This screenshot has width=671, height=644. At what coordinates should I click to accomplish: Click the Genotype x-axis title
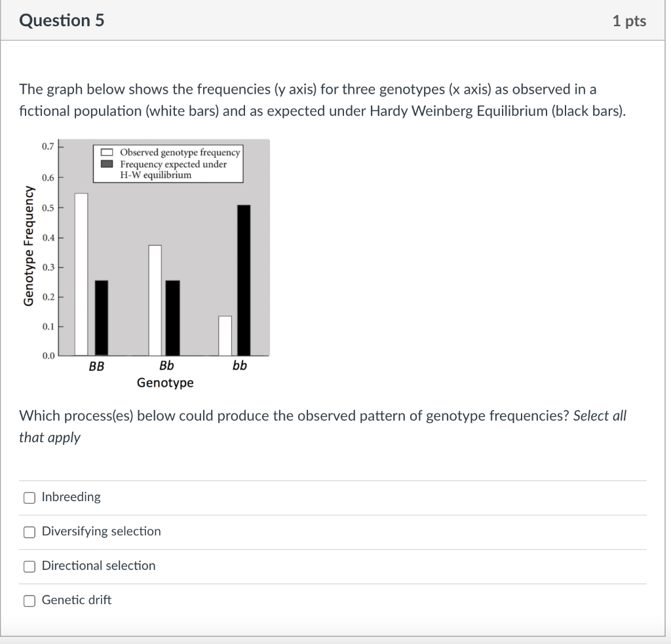(x=165, y=383)
